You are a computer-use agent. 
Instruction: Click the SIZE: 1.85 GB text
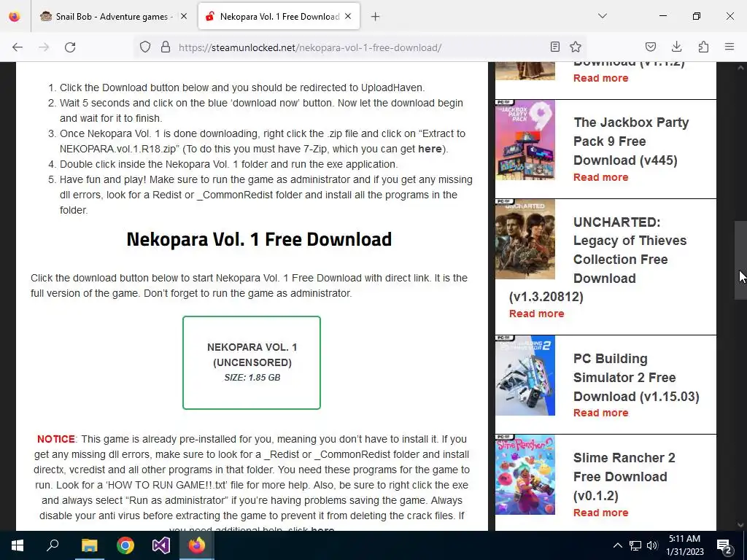[x=252, y=378]
